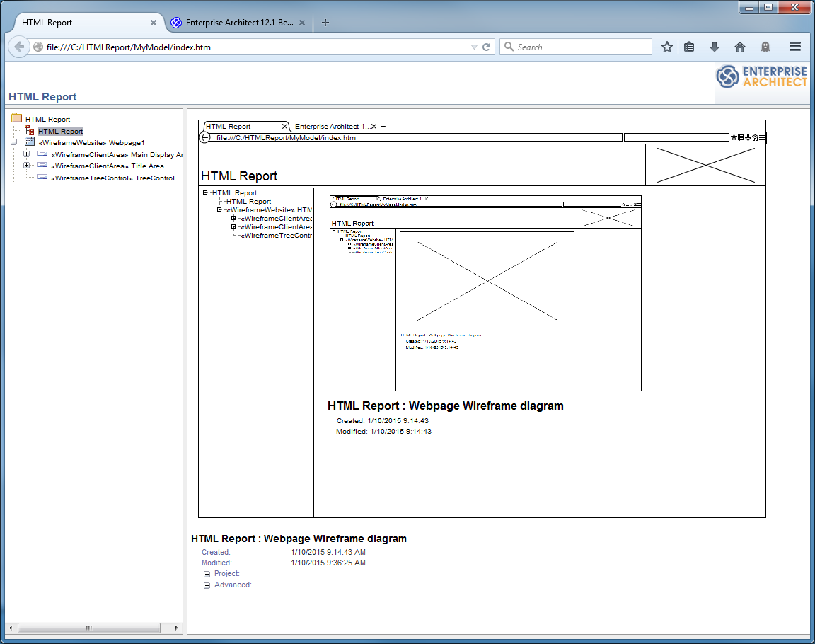Click the browser back arrow button
This screenshot has height=644, width=815.
tap(19, 47)
